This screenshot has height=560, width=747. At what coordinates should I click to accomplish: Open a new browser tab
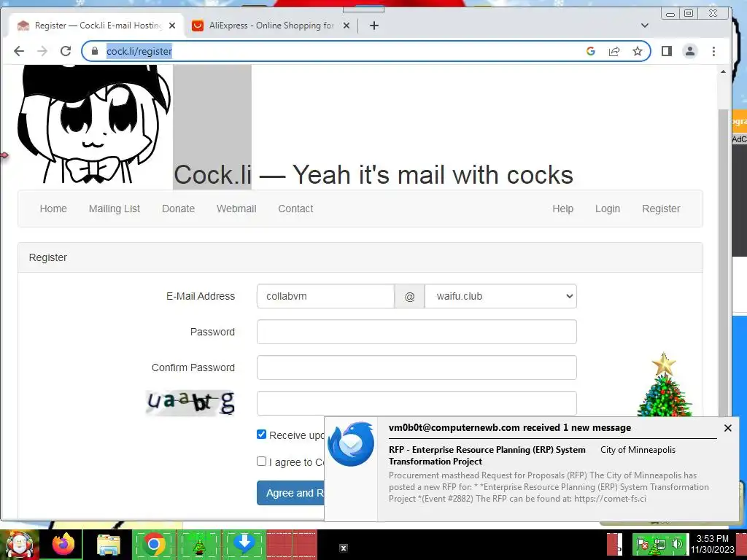pos(374,26)
